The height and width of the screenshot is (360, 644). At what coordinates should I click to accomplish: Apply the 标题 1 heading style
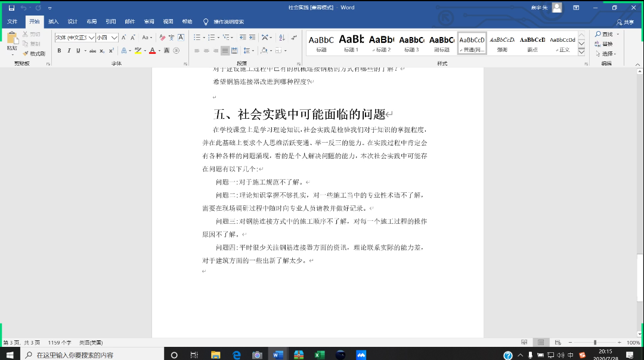pos(351,42)
